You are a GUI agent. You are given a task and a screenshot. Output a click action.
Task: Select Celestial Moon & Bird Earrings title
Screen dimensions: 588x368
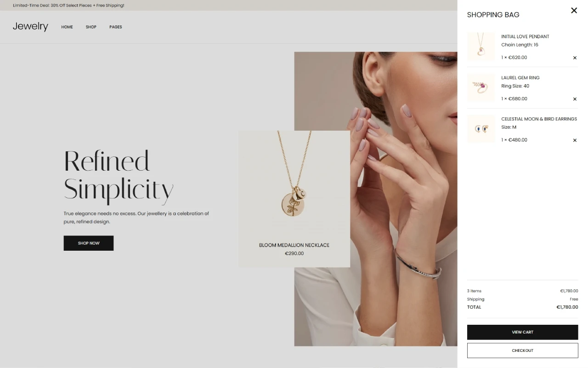(539, 119)
